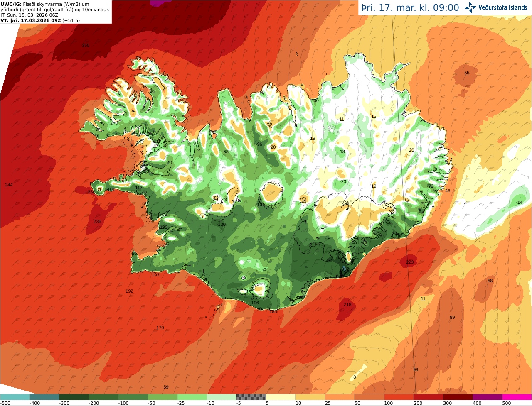Click the '-14' value on the map

pos(519,202)
